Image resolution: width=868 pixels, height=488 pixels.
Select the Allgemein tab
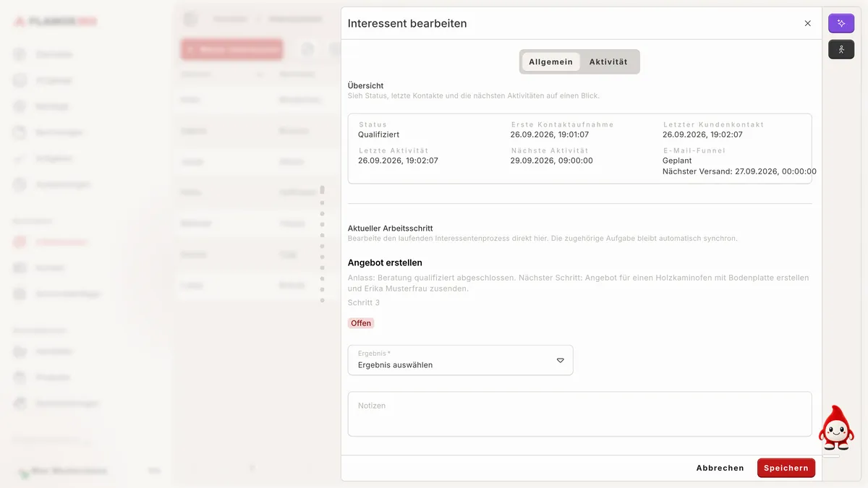(550, 61)
